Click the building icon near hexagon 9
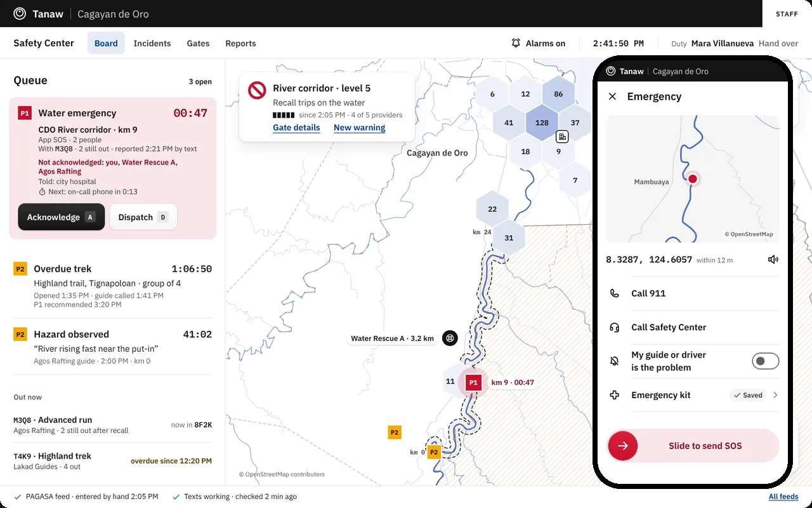 pyautogui.click(x=562, y=137)
